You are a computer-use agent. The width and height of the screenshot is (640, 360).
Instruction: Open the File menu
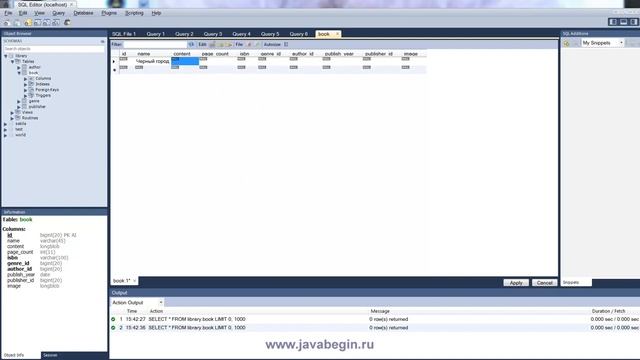(x=8, y=13)
